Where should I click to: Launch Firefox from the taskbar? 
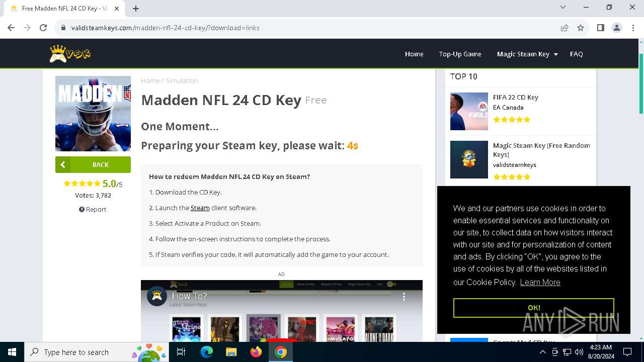256,352
